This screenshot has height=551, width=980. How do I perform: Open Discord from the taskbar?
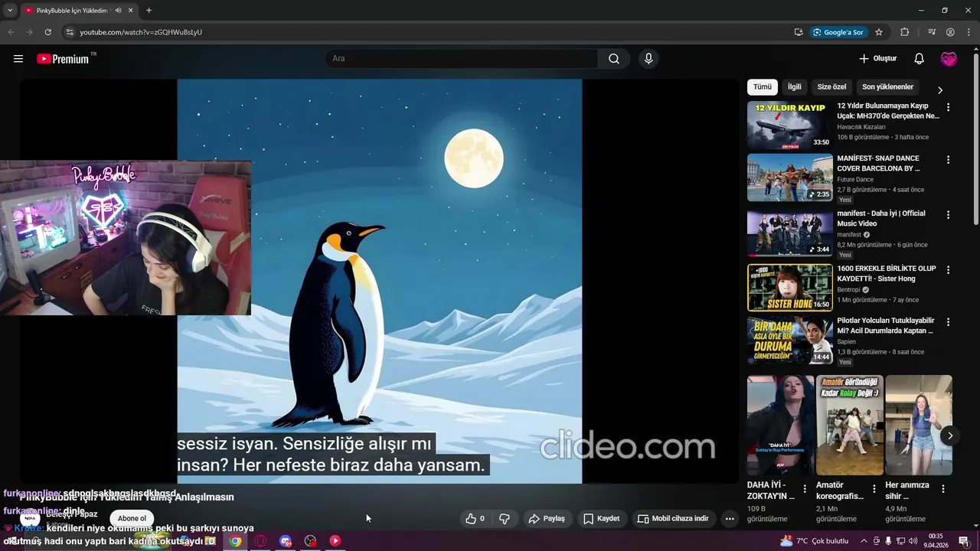286,541
